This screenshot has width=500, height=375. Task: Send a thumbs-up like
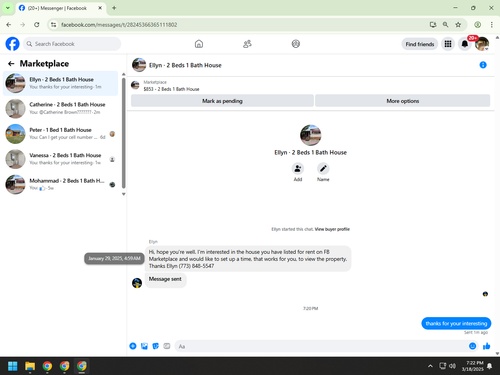487,346
